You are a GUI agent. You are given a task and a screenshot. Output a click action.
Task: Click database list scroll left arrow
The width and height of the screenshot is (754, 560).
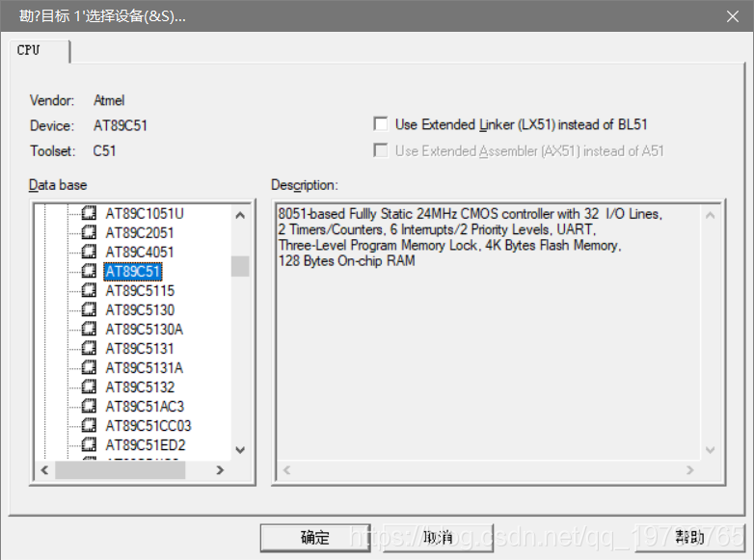click(44, 469)
